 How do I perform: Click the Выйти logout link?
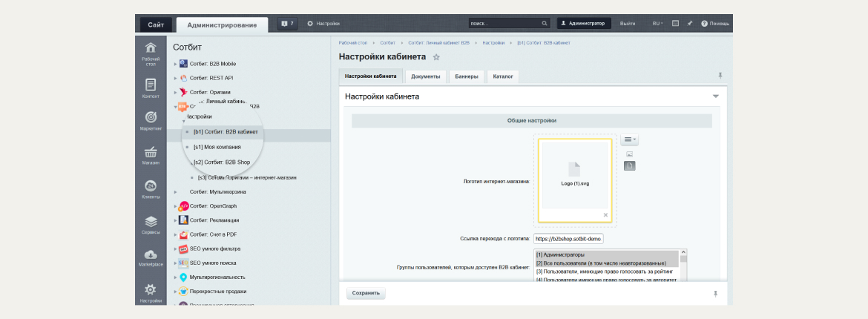click(x=628, y=24)
